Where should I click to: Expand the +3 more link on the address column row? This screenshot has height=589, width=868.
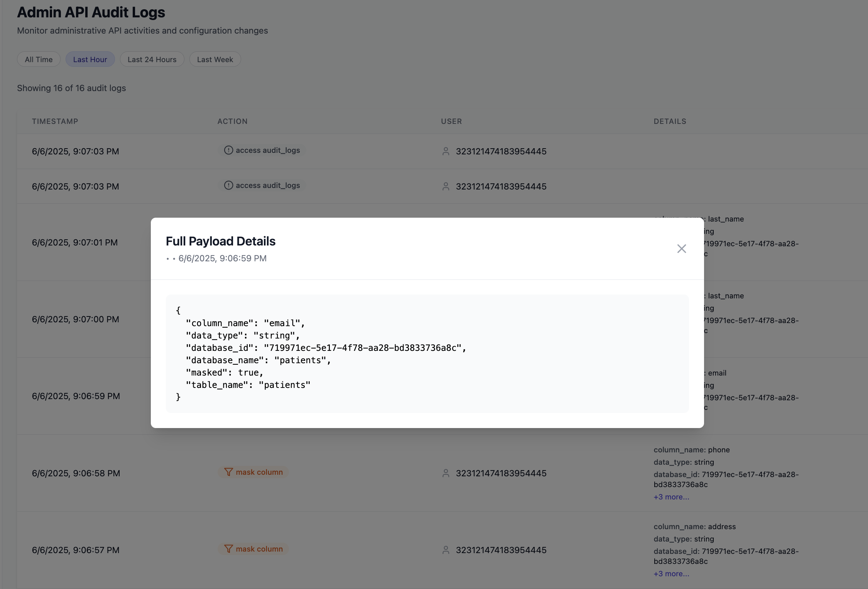(x=671, y=574)
